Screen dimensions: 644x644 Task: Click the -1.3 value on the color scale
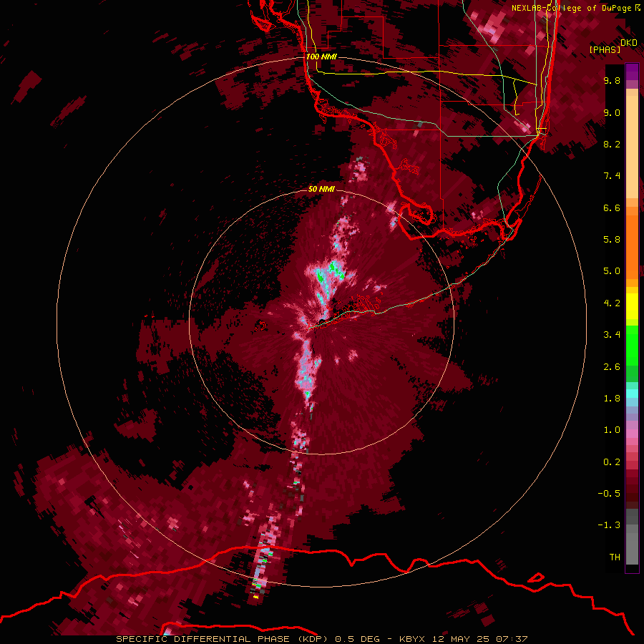tap(609, 525)
